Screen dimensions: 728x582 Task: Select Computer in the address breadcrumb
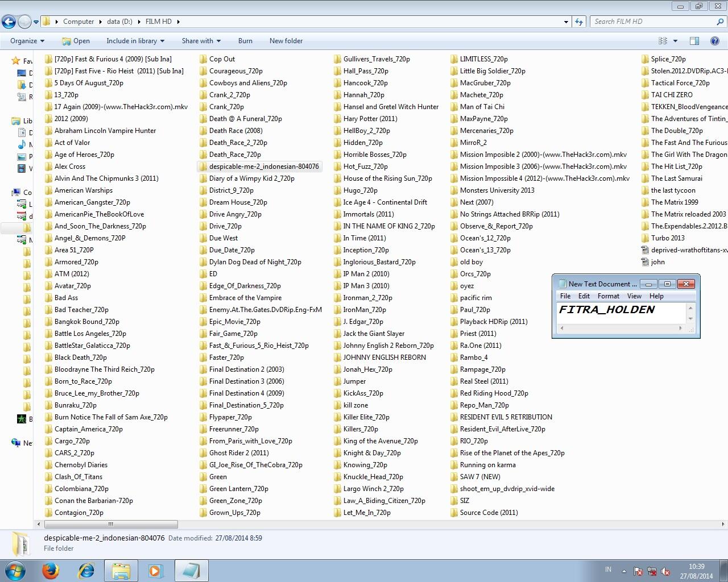pyautogui.click(x=78, y=22)
